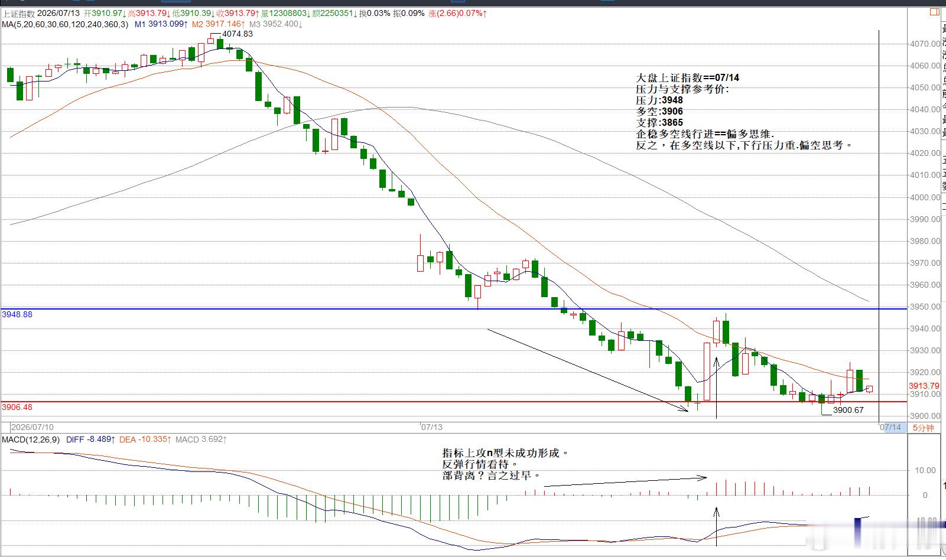The height and width of the screenshot is (560, 946).
Task: Open the 5分钟 period selector
Action: click(923, 428)
